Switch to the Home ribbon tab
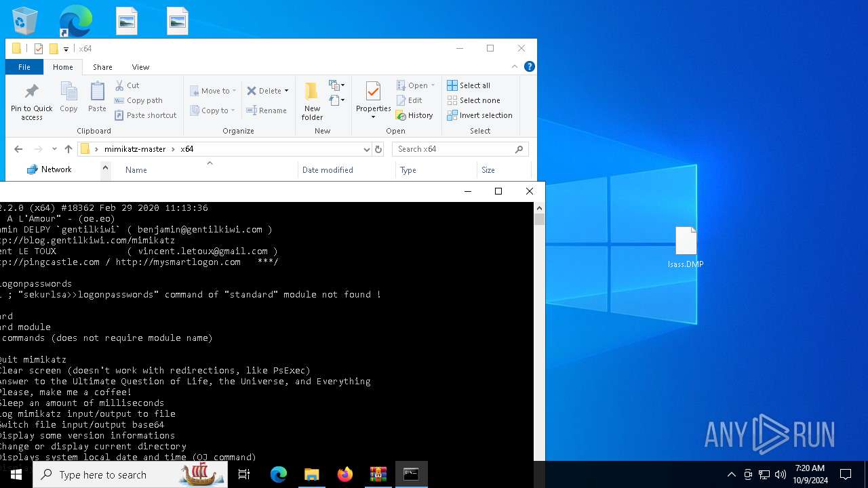868x488 pixels. (63, 67)
